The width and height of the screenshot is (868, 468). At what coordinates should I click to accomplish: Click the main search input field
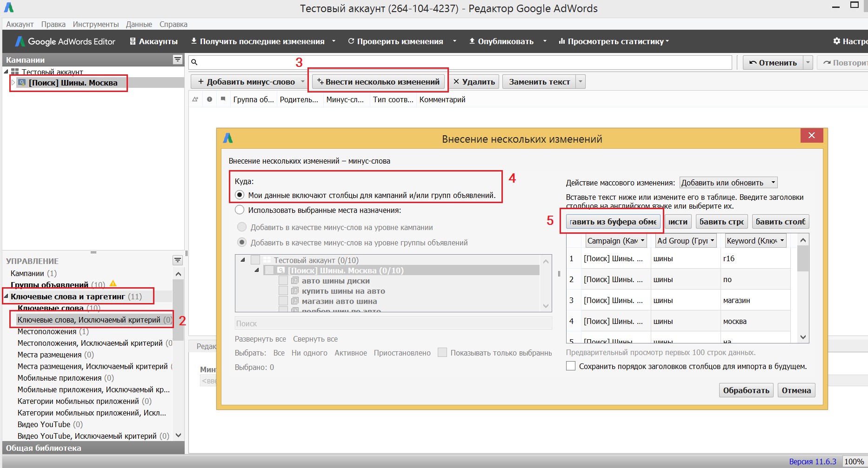[x=461, y=62]
